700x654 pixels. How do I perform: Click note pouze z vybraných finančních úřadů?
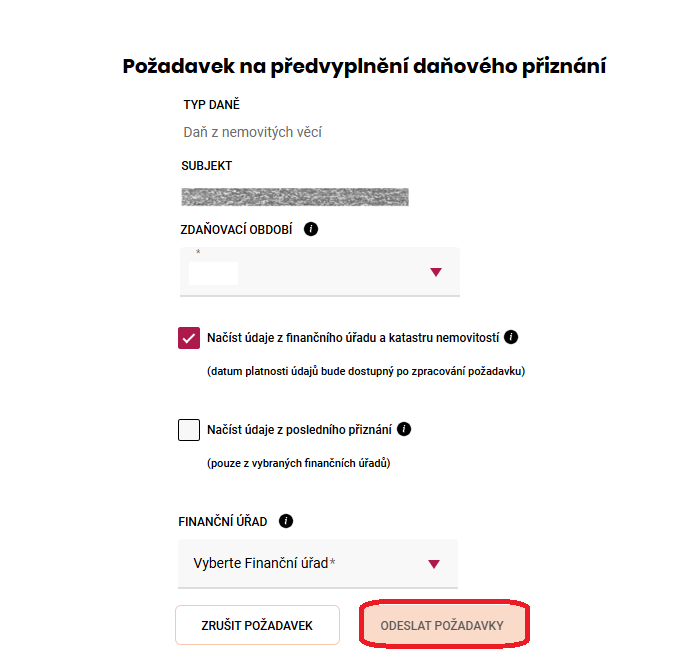298,464
